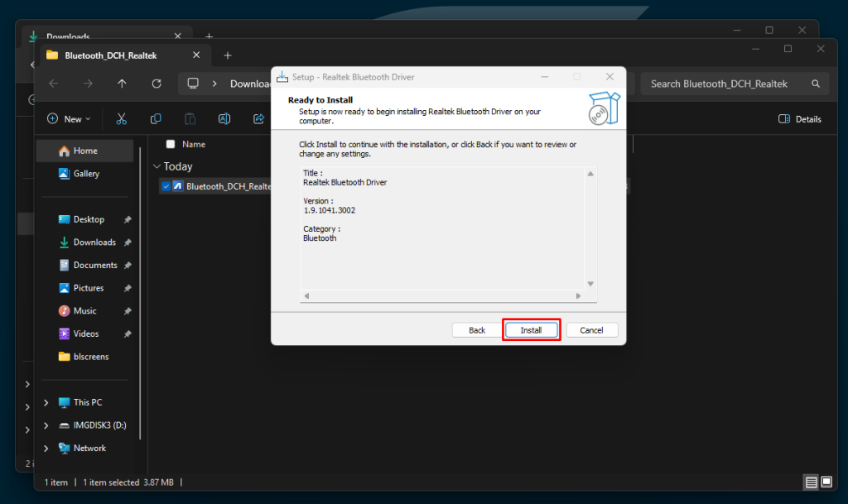Click the Copy icon
The image size is (848, 504).
point(156,118)
